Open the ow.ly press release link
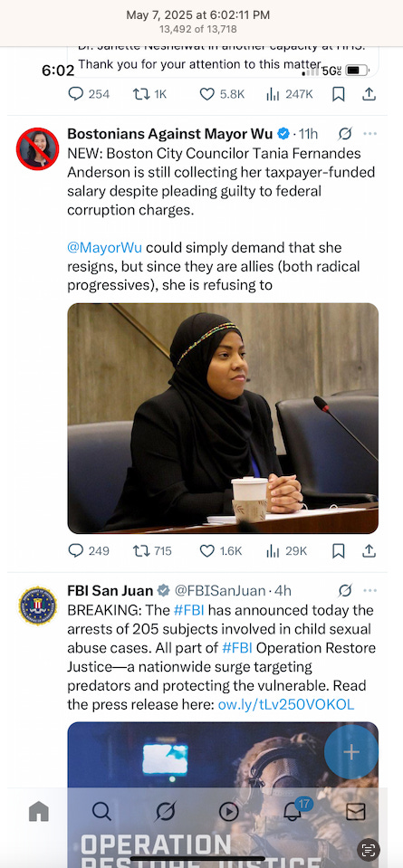The height and width of the screenshot is (868, 403). click(x=285, y=704)
